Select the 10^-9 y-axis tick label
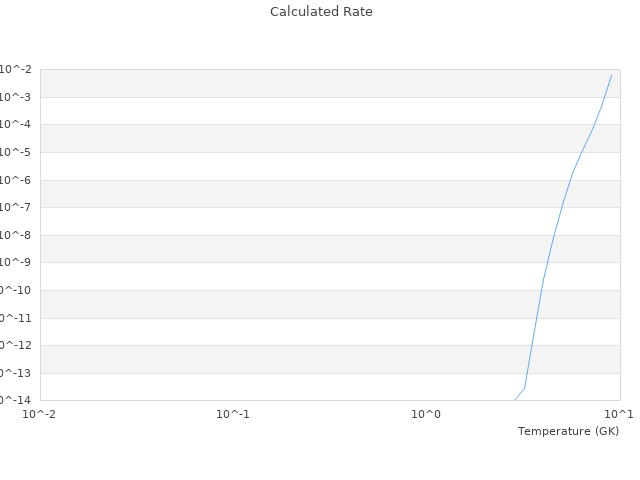The height and width of the screenshot is (480, 640). click(15, 262)
